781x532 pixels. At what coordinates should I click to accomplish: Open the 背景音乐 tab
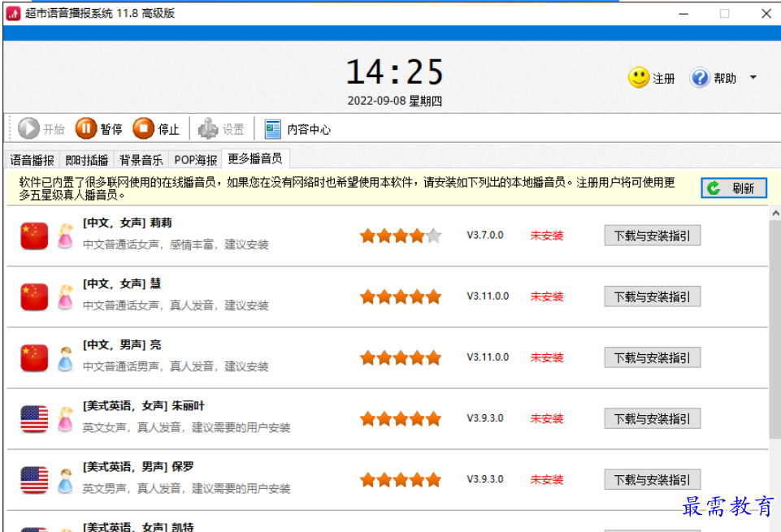[x=141, y=160]
